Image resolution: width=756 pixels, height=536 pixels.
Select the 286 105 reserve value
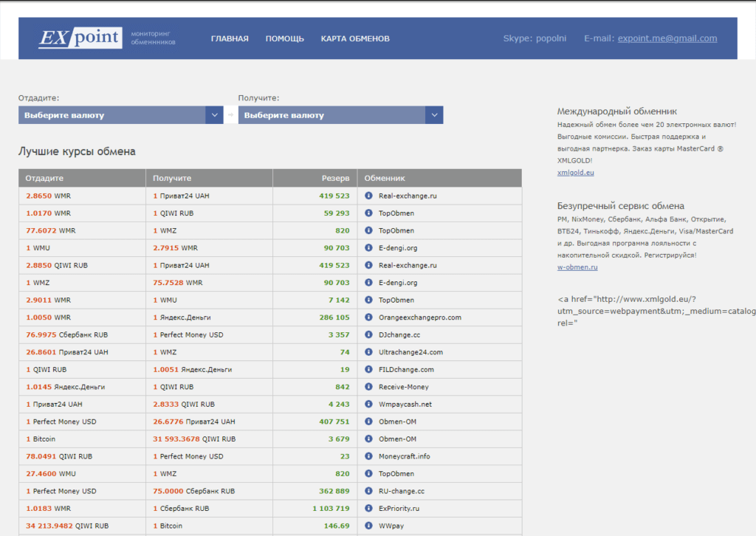pyautogui.click(x=334, y=317)
